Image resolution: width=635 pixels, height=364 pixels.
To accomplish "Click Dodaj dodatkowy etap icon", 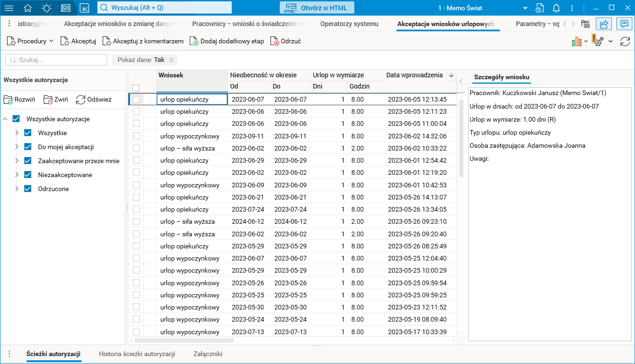I will [x=194, y=41].
